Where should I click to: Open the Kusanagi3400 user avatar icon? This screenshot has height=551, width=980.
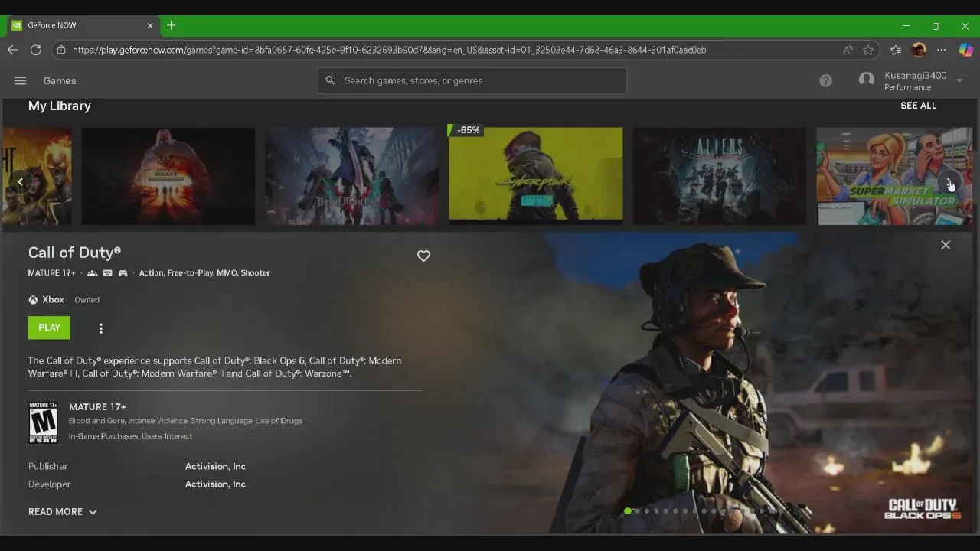[867, 80]
